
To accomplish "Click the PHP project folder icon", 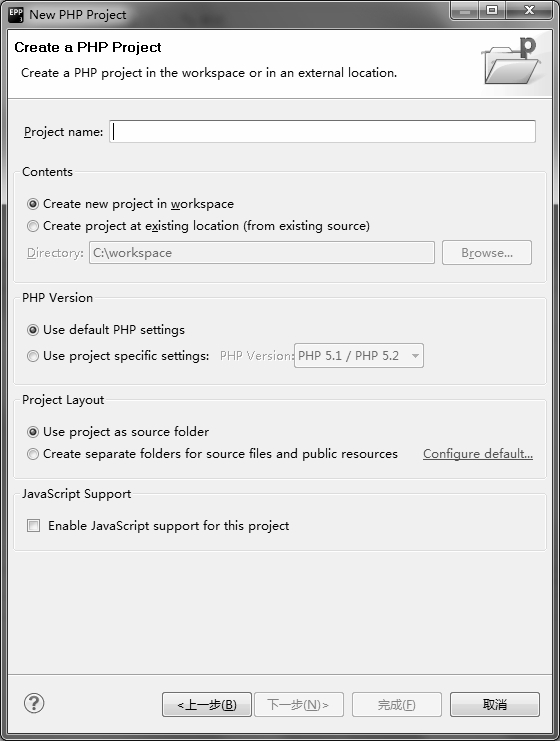I will 510,61.
